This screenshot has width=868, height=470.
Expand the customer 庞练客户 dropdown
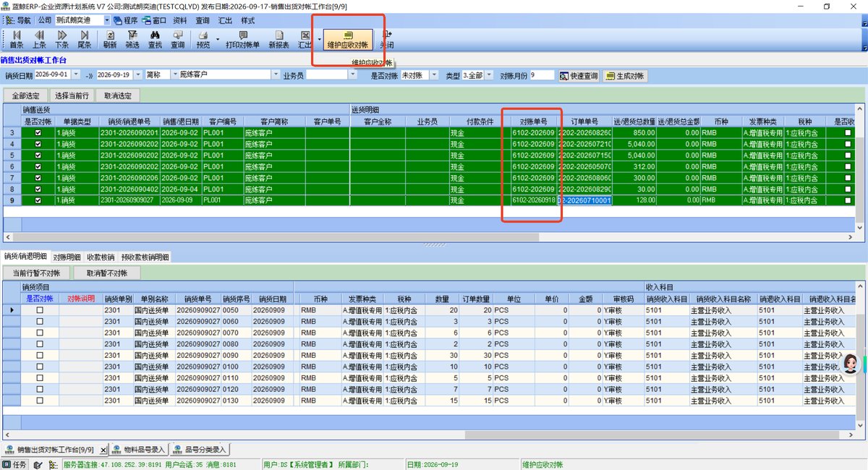coord(276,75)
